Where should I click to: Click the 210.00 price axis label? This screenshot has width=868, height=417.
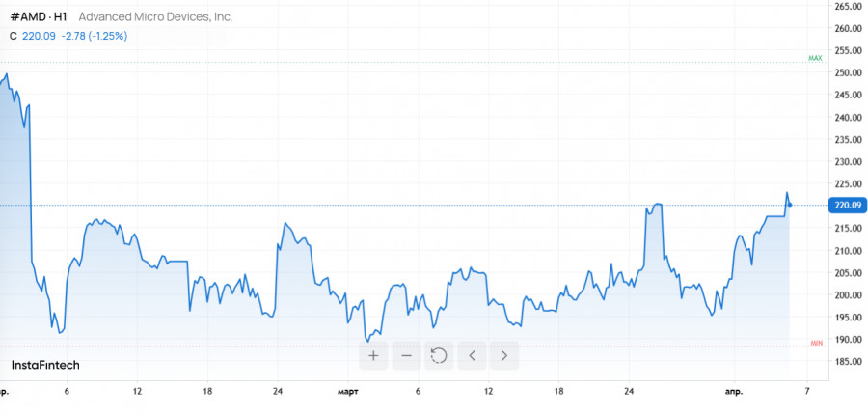click(848, 251)
